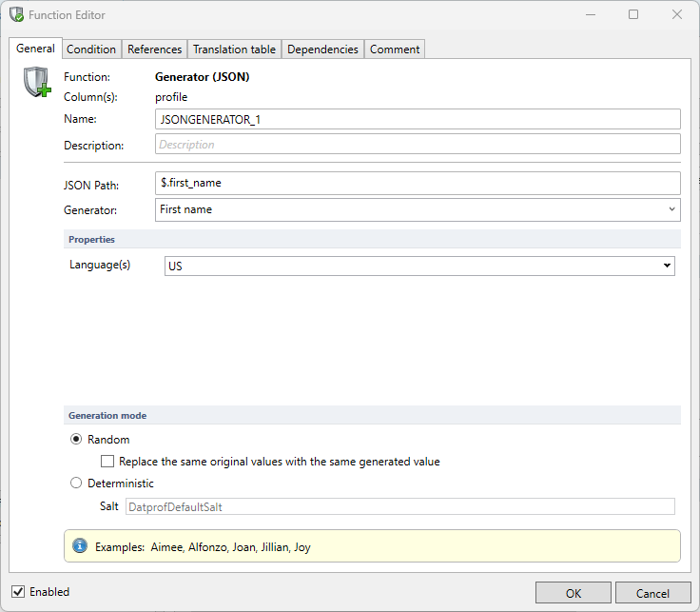Viewport: 700px width, 612px height.
Task: Click the Function Editor shield icon in title bar
Action: pyautogui.click(x=16, y=14)
